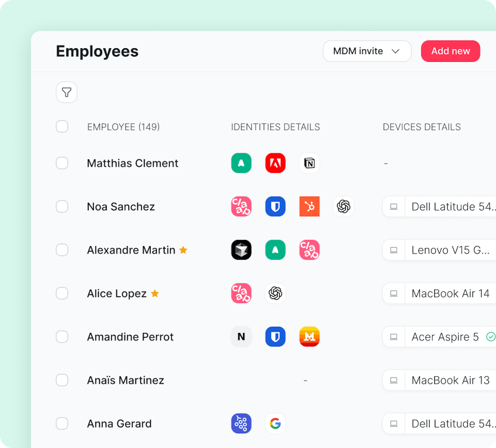
Task: Click the Identities Details column header
Action: click(275, 127)
